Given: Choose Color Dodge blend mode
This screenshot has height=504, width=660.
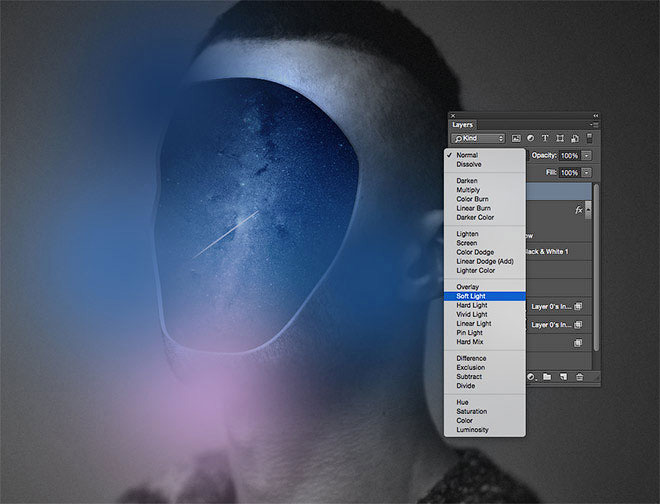Looking at the screenshot, I should pyautogui.click(x=485, y=252).
